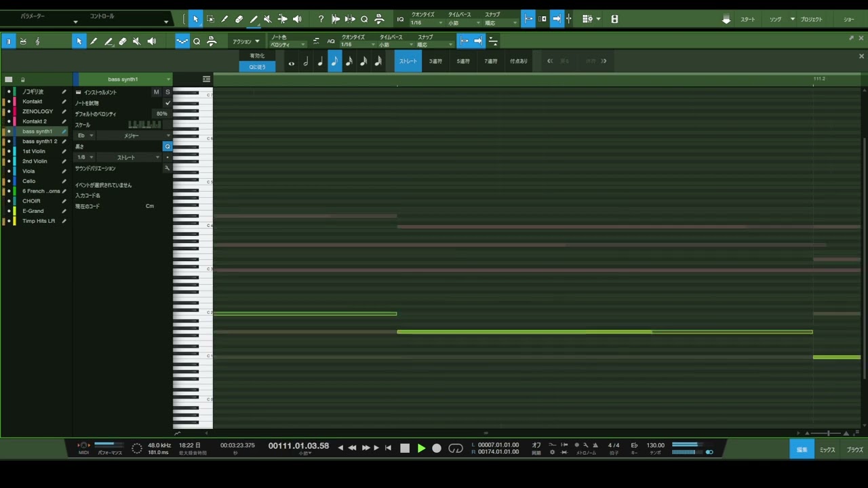Select the listen speaker tool in the main toolbar

pyautogui.click(x=297, y=19)
